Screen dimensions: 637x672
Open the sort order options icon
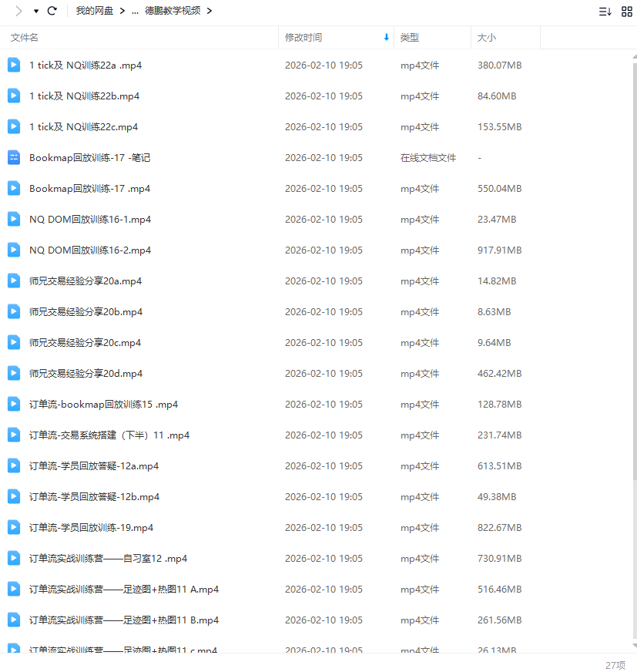(605, 11)
